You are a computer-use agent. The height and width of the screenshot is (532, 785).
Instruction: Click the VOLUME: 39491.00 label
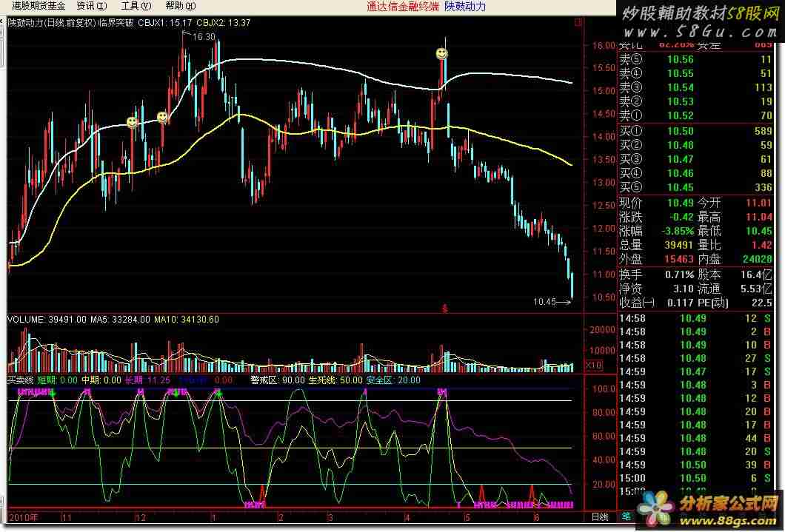[47, 319]
